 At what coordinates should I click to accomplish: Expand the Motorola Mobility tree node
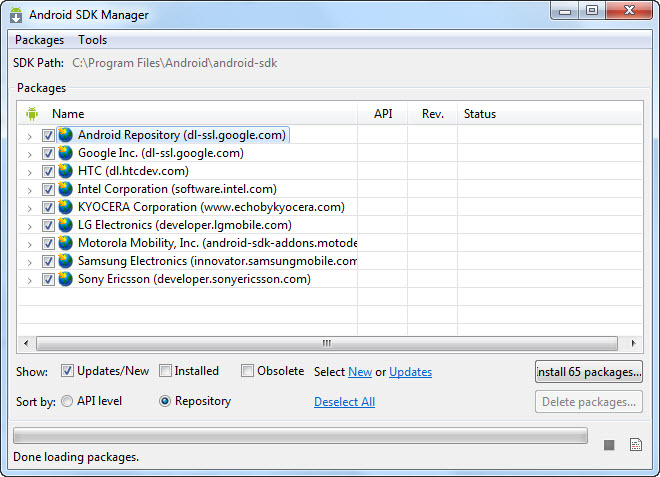[x=29, y=245]
